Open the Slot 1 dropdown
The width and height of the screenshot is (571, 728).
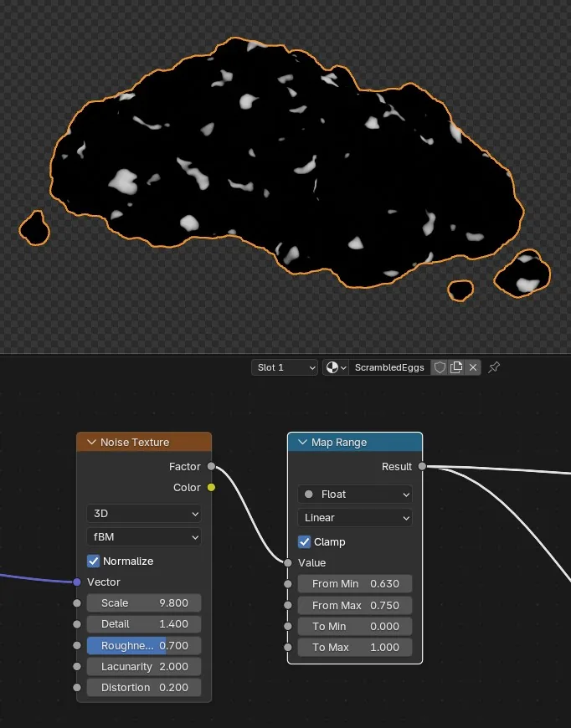(285, 367)
